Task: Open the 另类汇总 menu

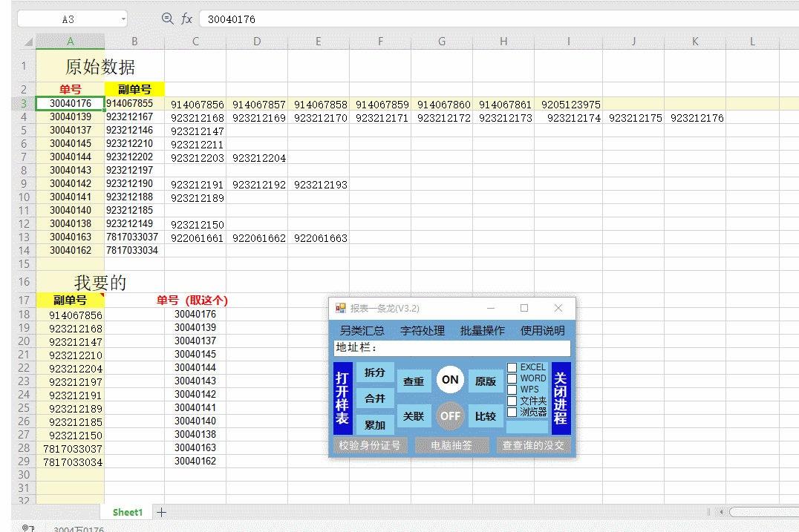Action: [362, 331]
